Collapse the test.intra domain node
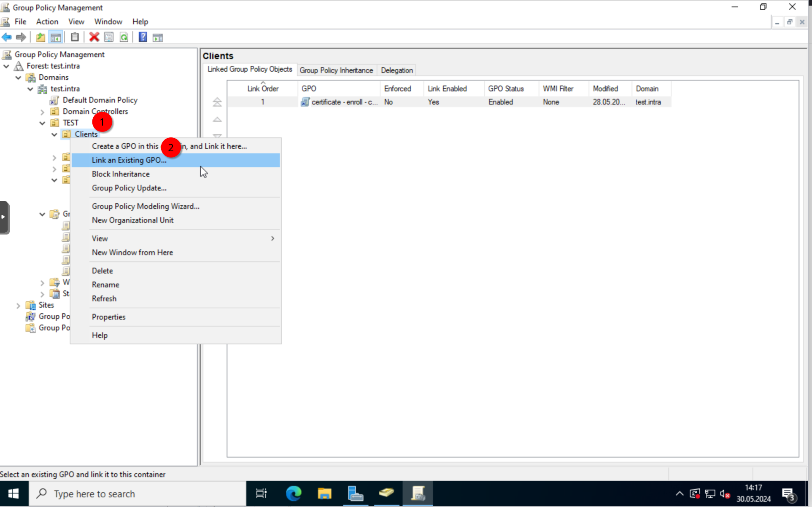Viewport: 812px width, 507px height. (30, 89)
